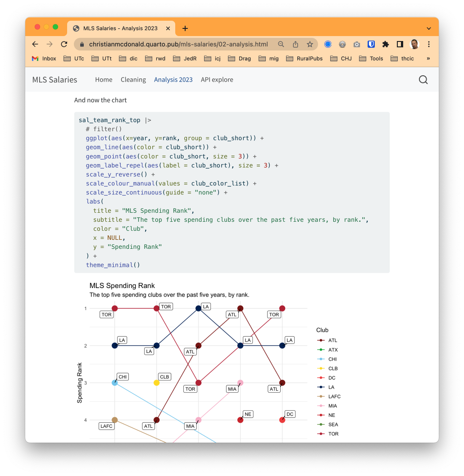Bookmark this page with the star icon
The image size is (464, 476).
pos(310,44)
